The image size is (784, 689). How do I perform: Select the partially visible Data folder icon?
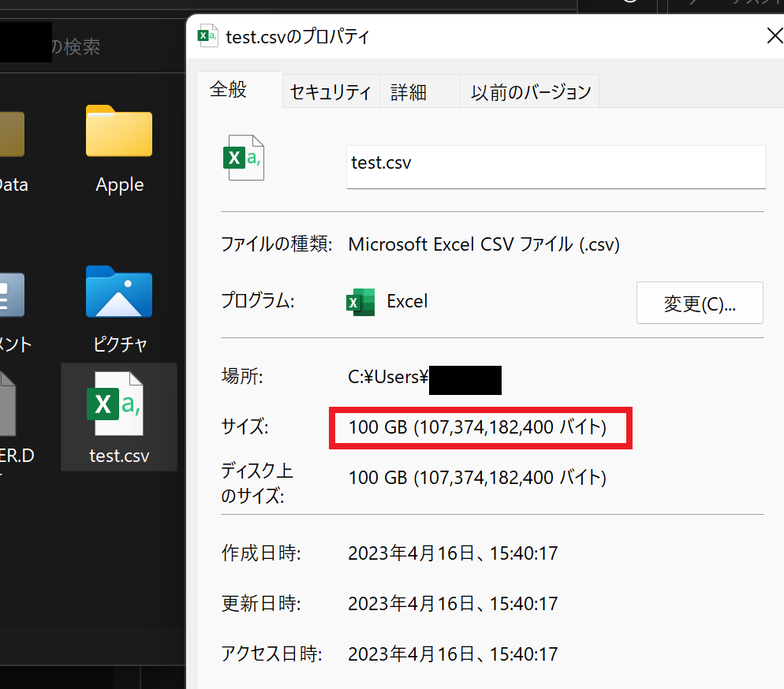coord(12,134)
